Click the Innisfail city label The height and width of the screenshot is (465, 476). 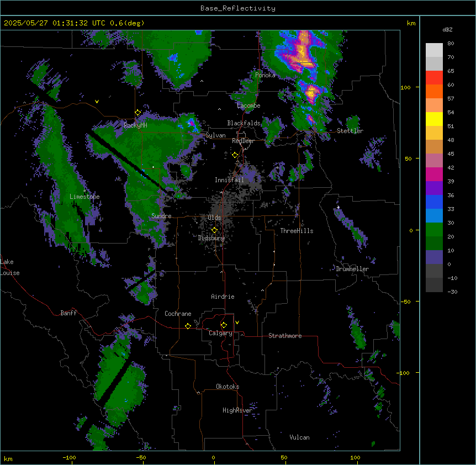[229, 180]
